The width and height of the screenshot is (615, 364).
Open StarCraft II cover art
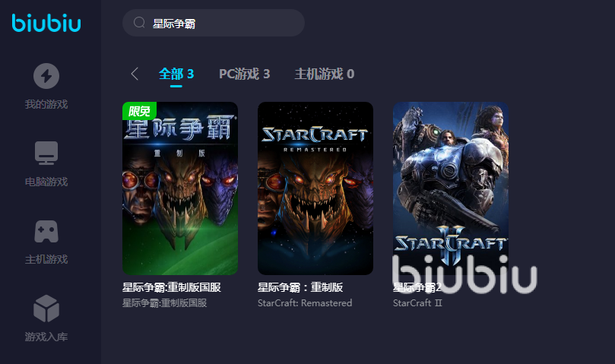[451, 188]
